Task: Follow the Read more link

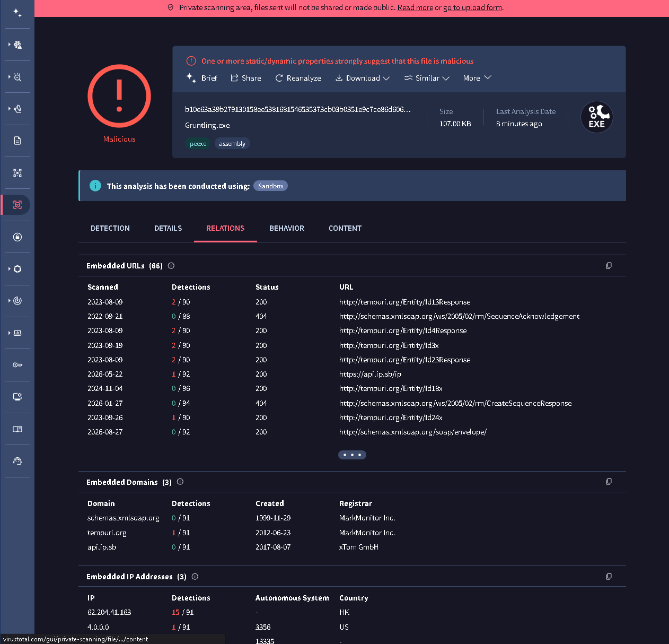Action: coord(415,7)
